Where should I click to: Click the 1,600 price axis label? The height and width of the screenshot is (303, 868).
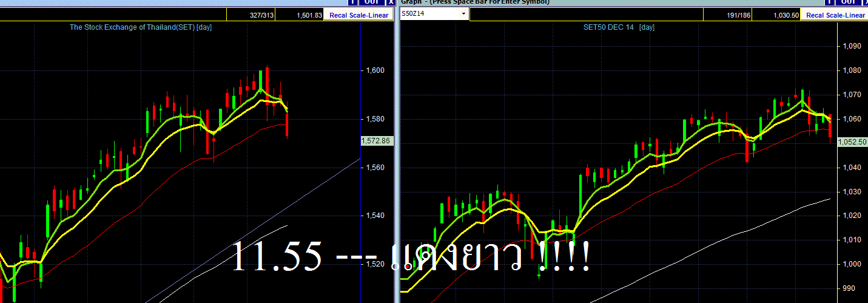pyautogui.click(x=375, y=70)
